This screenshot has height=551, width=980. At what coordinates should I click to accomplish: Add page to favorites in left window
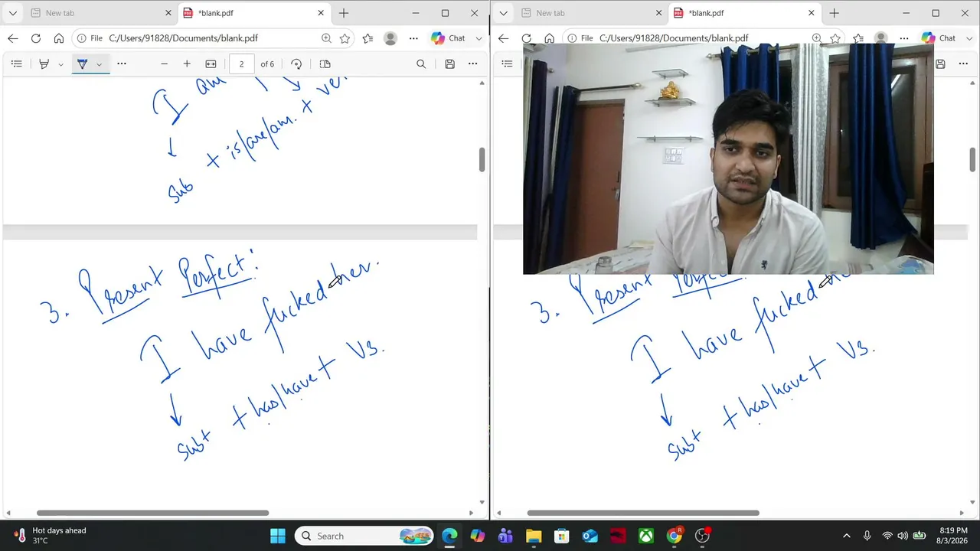tap(345, 38)
